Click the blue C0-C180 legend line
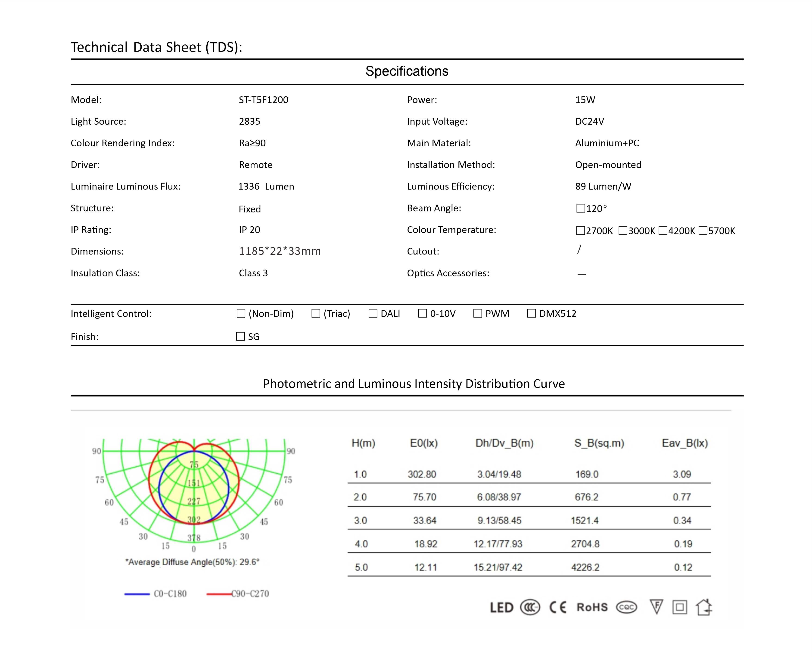This screenshot has height=657, width=812. [137, 594]
